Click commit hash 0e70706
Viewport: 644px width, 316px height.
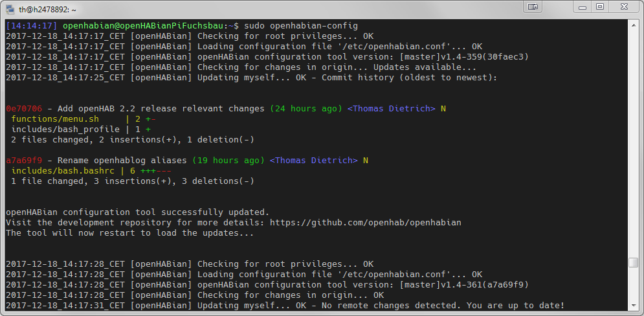coord(23,109)
